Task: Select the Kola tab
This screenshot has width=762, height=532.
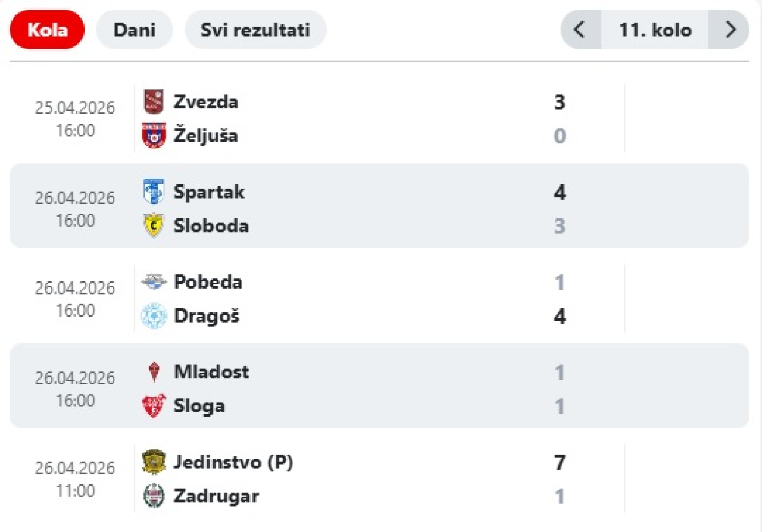Action: coord(48,30)
